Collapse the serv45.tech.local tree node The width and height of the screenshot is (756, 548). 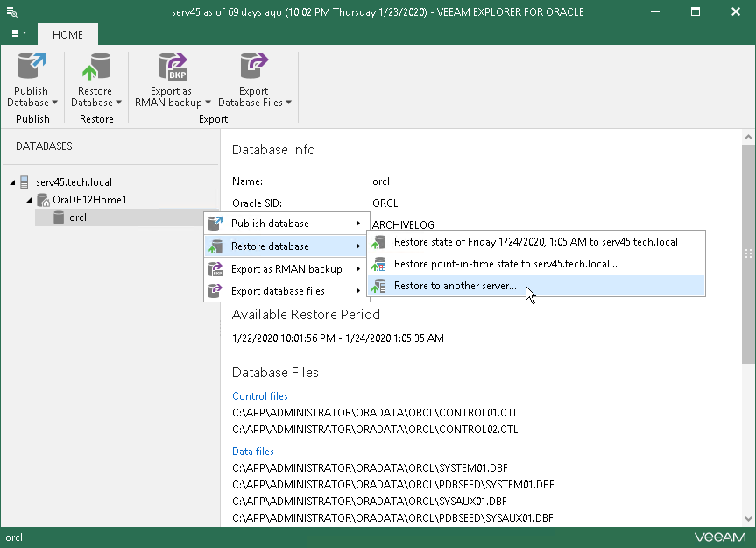click(12, 182)
